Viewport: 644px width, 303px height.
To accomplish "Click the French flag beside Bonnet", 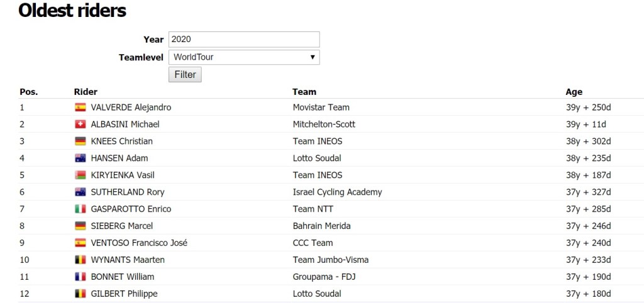I will coord(80,277).
